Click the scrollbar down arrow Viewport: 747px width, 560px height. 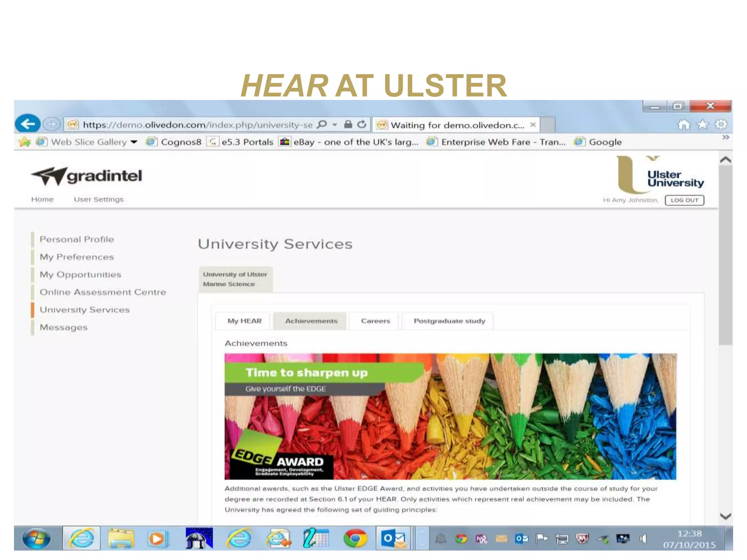pyautogui.click(x=725, y=516)
